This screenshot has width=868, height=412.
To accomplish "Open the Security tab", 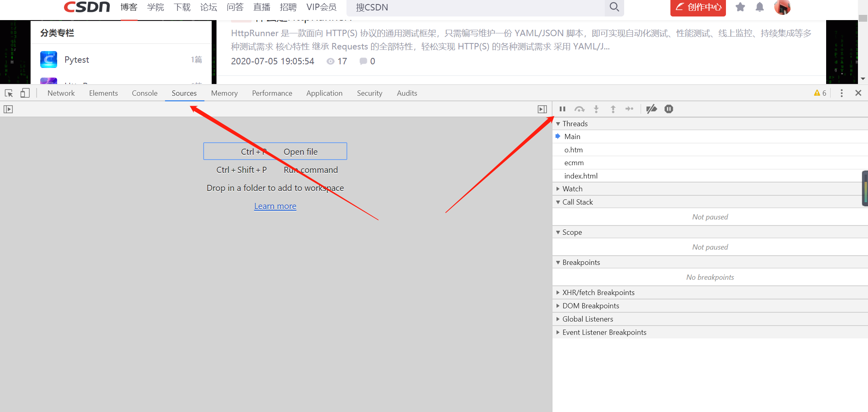I will pos(369,93).
